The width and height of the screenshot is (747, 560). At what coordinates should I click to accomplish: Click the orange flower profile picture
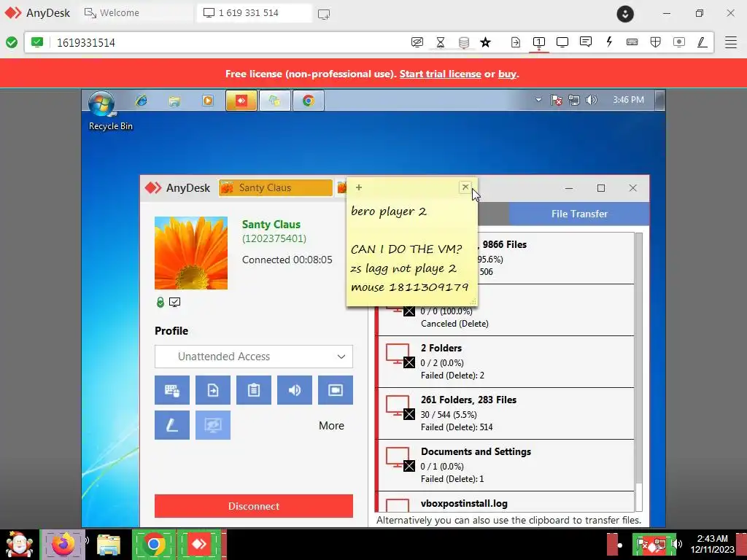coord(191,253)
